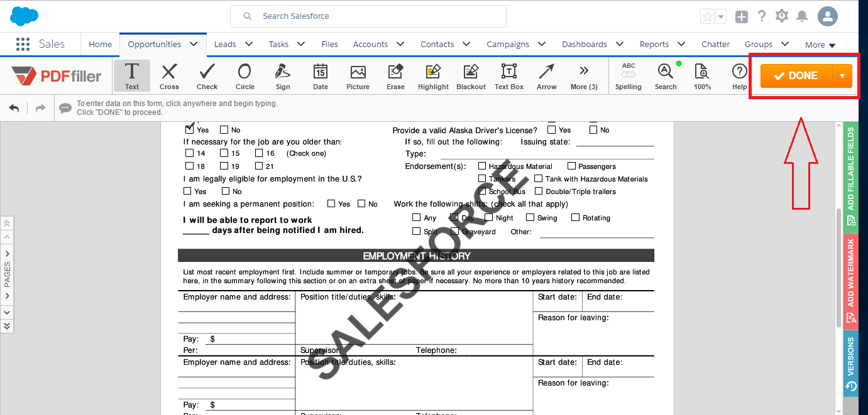
Task: Select the Check tool
Action: (207, 76)
